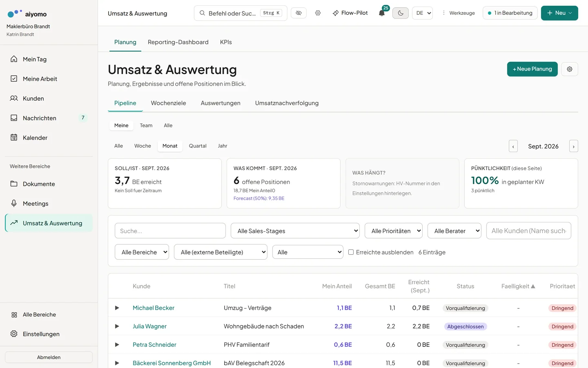Screen dimensions: 588x368
Task: Expand the Petra Schneider row
Action: pyautogui.click(x=117, y=345)
